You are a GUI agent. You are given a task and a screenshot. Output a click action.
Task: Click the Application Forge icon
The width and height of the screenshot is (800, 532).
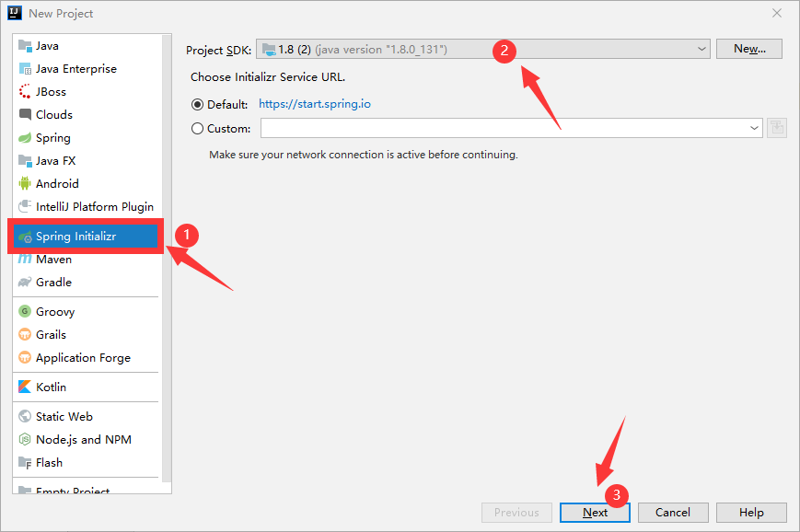(25, 357)
